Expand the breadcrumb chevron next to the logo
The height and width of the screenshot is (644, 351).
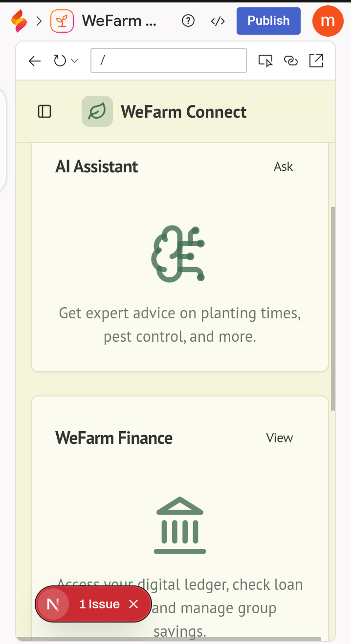[39, 21]
